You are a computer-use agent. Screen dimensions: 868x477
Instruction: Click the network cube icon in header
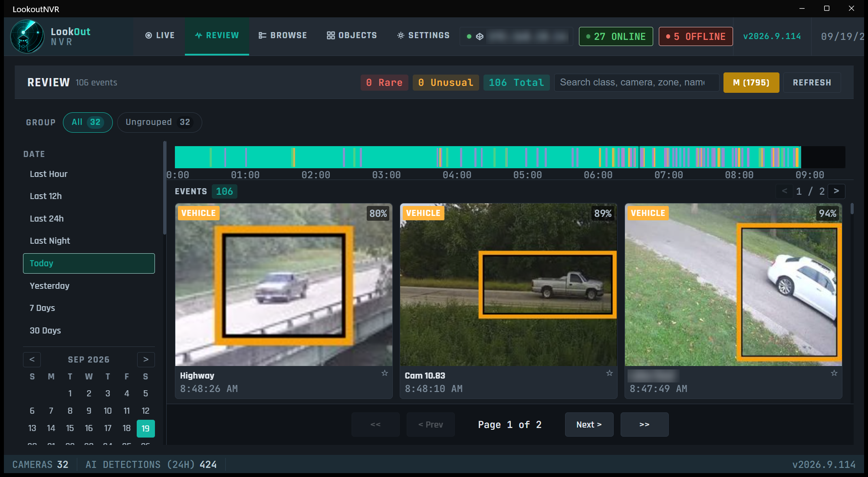480,36
